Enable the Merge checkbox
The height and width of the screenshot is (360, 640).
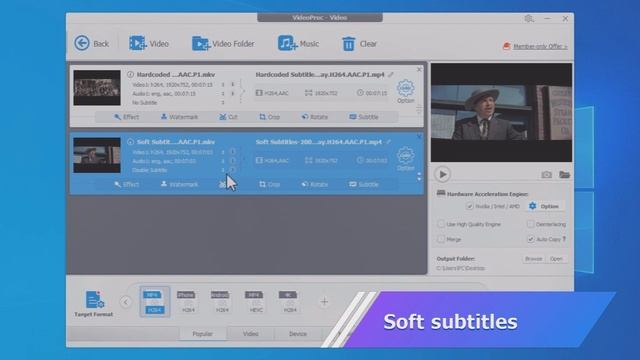(x=441, y=239)
